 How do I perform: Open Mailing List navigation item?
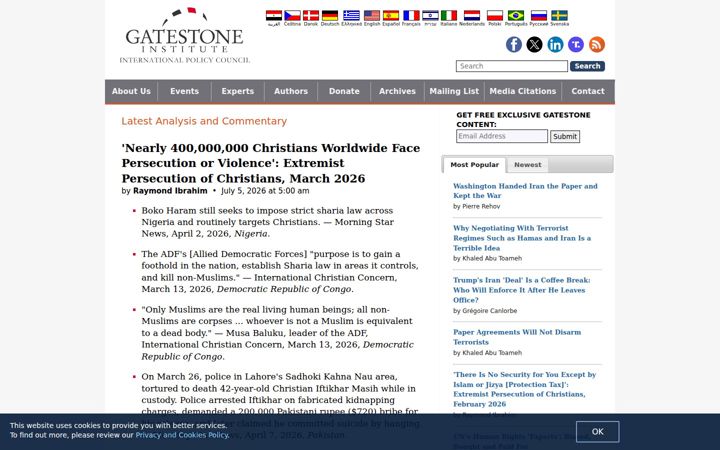pos(454,91)
